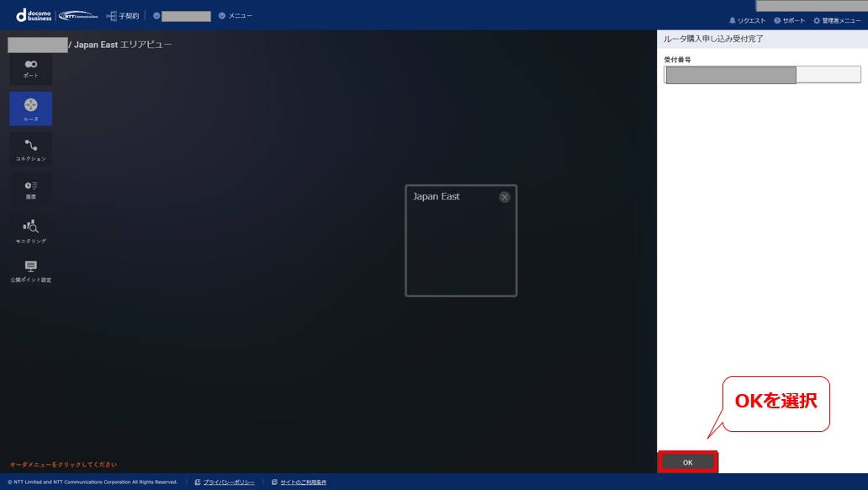Confirm with the OK button
Screen dimensions: 868x490
(687, 462)
